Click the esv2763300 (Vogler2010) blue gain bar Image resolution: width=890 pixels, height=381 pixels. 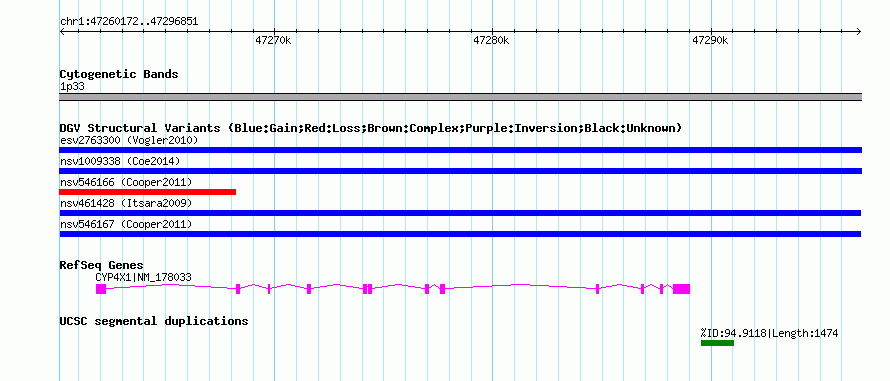(460, 150)
